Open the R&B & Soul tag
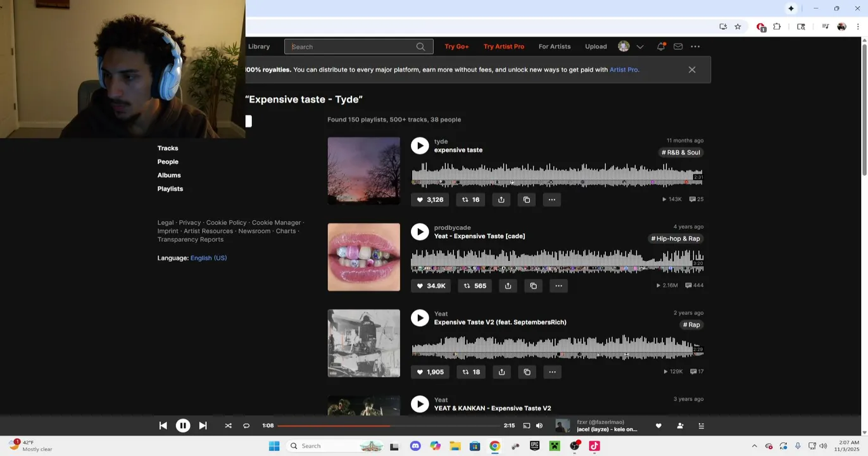The height and width of the screenshot is (456, 868). point(681,153)
